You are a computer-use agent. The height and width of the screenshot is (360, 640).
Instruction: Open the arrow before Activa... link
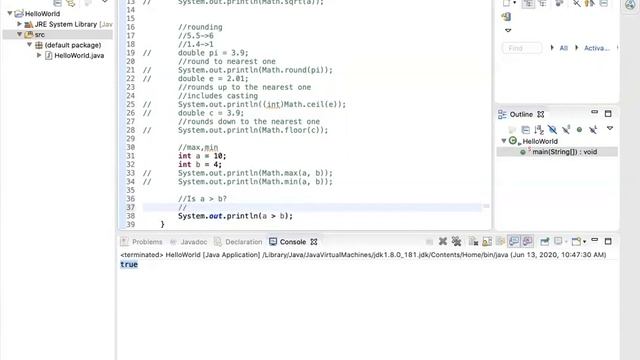[x=577, y=48]
